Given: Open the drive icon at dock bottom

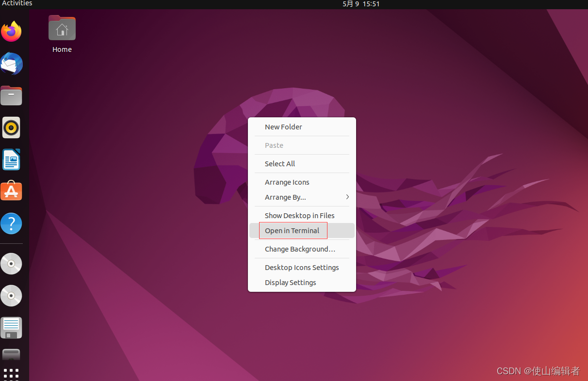Looking at the screenshot, I should [11, 355].
